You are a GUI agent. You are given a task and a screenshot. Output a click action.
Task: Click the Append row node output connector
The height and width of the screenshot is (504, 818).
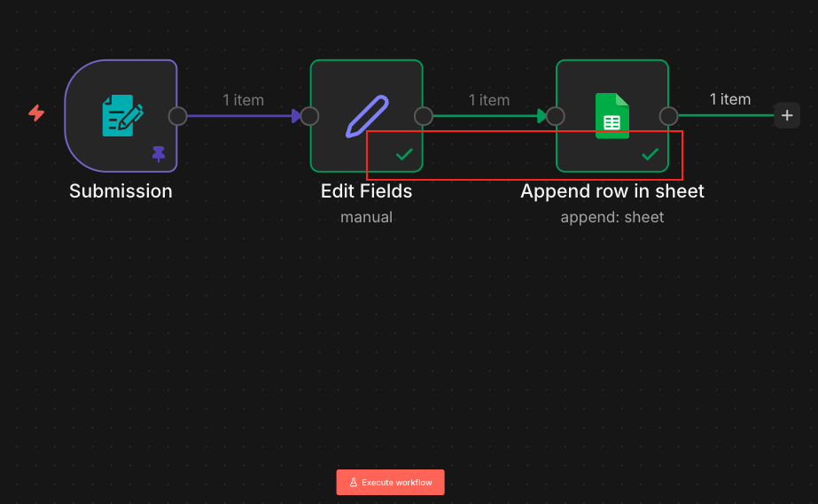click(669, 116)
